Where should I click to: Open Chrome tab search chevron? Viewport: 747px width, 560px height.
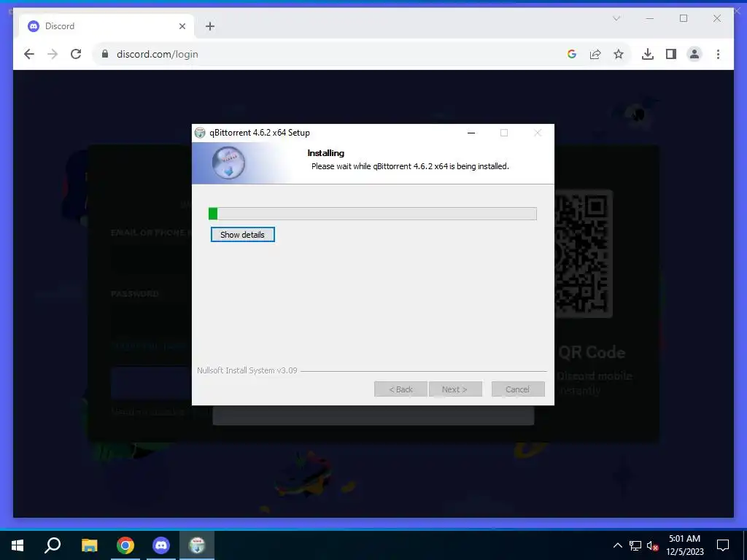[x=616, y=18]
